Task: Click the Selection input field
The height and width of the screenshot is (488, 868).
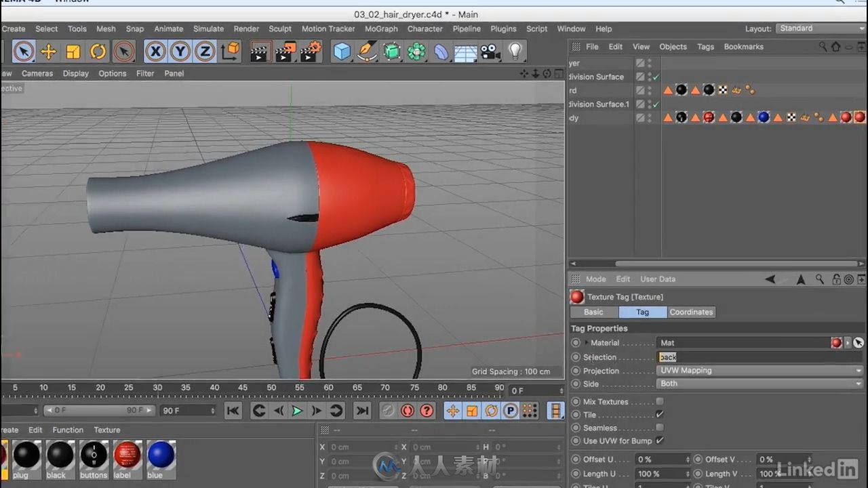Action: pyautogui.click(x=759, y=357)
